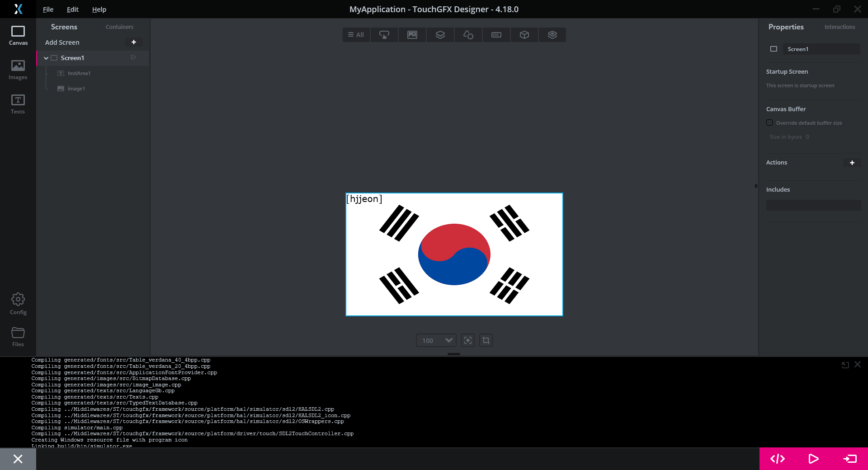Image resolution: width=868 pixels, height=470 pixels.
Task: Switch to the Screens tab
Action: tap(64, 27)
